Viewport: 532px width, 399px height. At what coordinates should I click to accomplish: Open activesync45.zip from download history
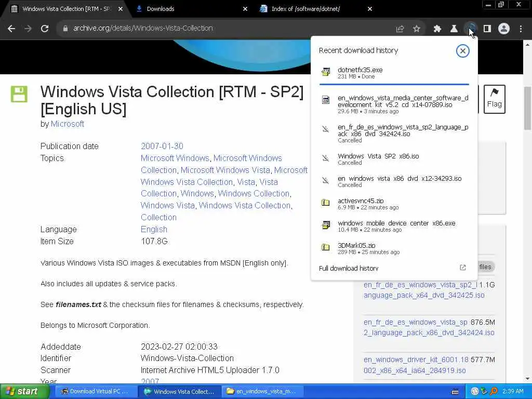(394, 204)
